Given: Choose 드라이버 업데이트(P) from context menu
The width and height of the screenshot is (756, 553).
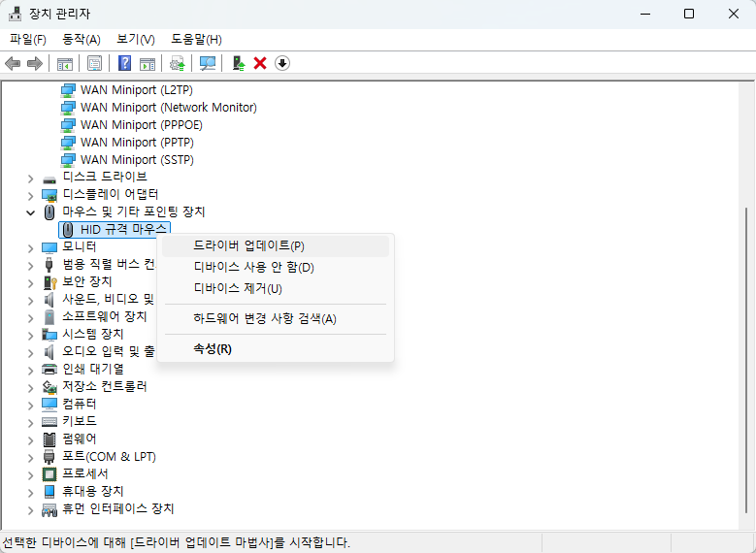Looking at the screenshot, I should point(276,245).
